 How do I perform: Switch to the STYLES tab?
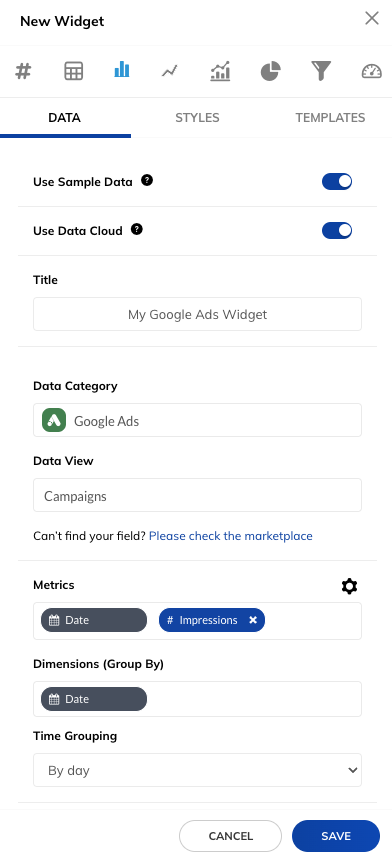197,118
